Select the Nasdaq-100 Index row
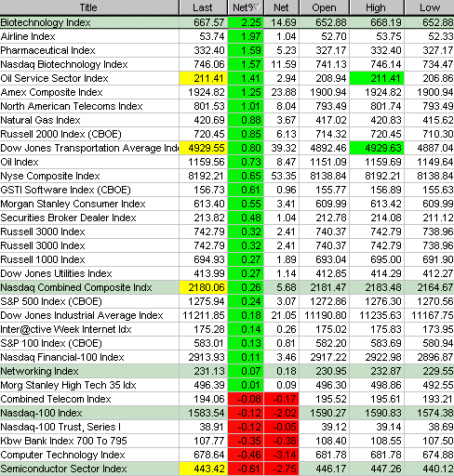 tap(227, 413)
